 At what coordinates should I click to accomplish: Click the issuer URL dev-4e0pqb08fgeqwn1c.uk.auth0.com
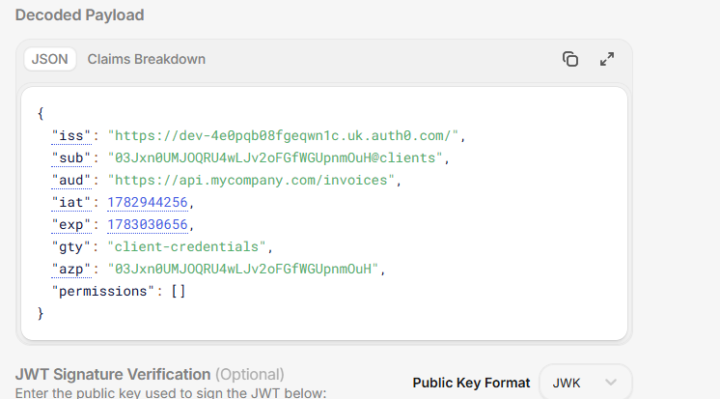[x=283, y=136]
